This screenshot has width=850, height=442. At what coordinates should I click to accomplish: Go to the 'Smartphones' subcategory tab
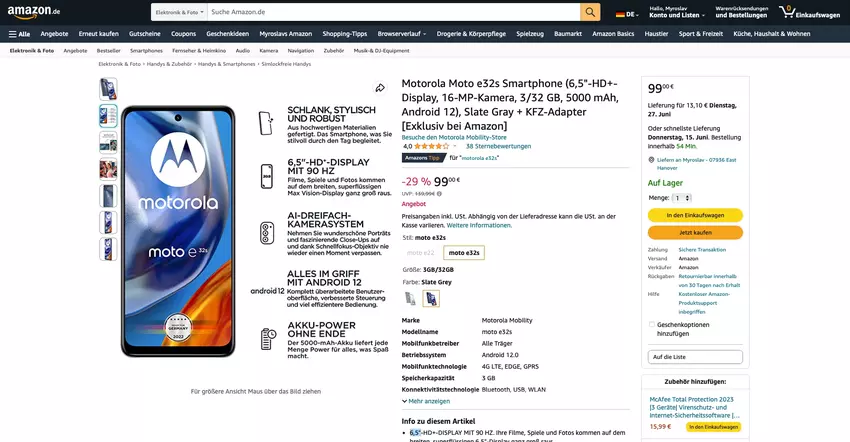(x=146, y=50)
